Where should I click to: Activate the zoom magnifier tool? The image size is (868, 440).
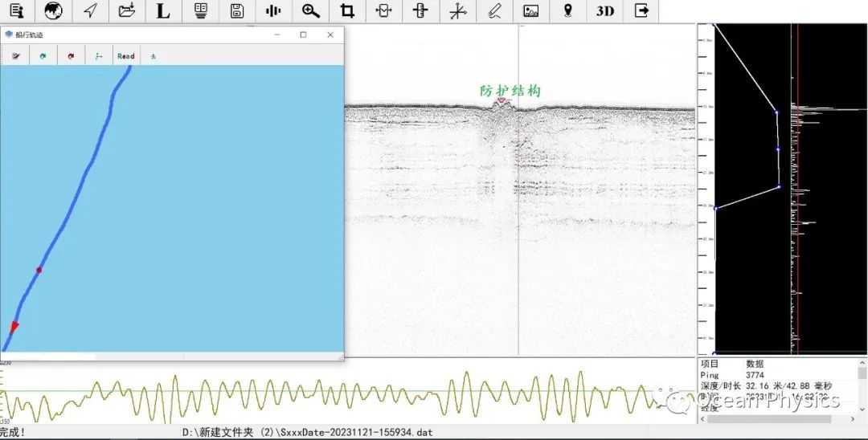pyautogui.click(x=310, y=10)
